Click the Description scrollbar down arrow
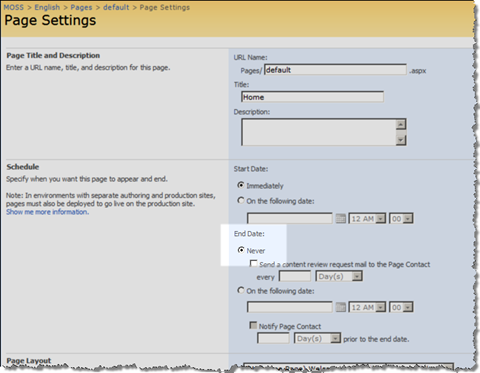The height and width of the screenshot is (373, 480). tap(401, 140)
